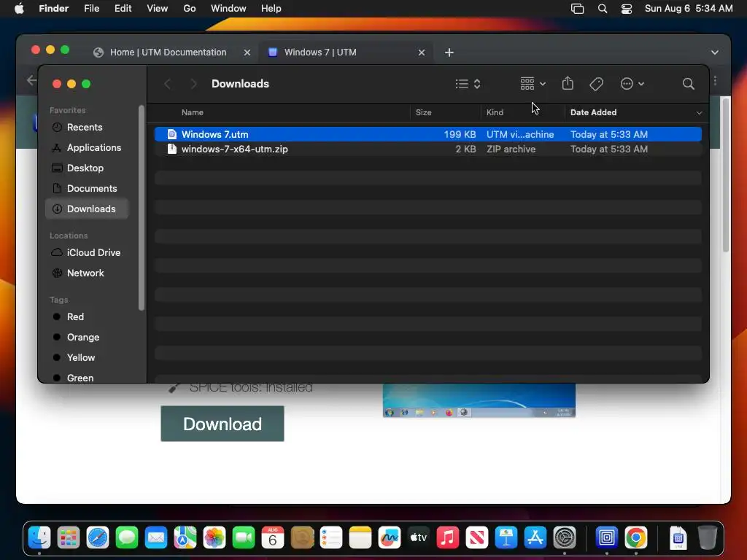Select Downloads in Finder sidebar
This screenshot has width=747, height=560.
pos(88,209)
